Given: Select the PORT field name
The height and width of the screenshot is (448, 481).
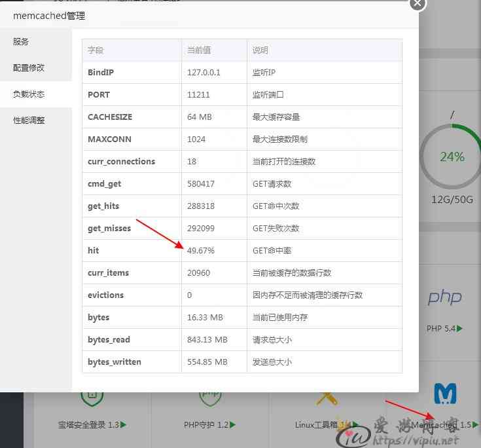Looking at the screenshot, I should pyautogui.click(x=98, y=94).
